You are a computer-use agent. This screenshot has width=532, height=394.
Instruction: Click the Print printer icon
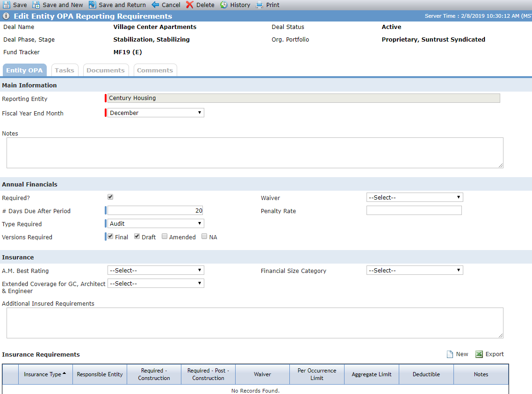[259, 5]
